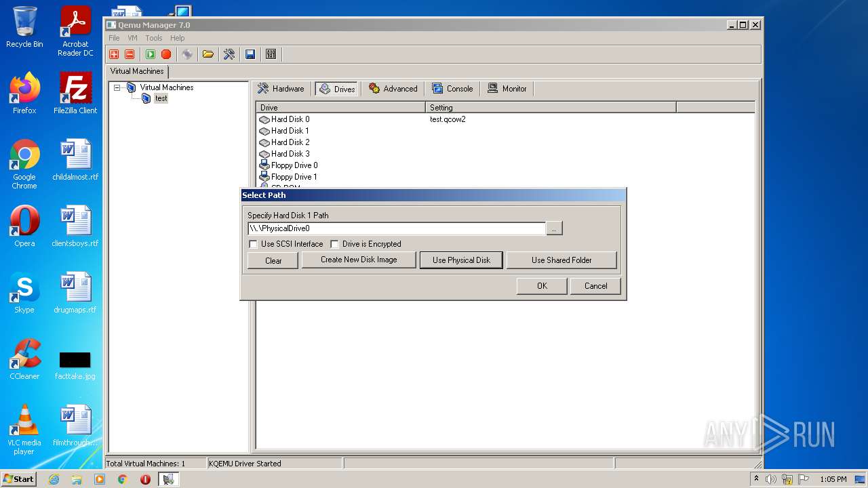Click the test.qcow2 setting cell
This screenshot has width=868, height=488.
[448, 119]
